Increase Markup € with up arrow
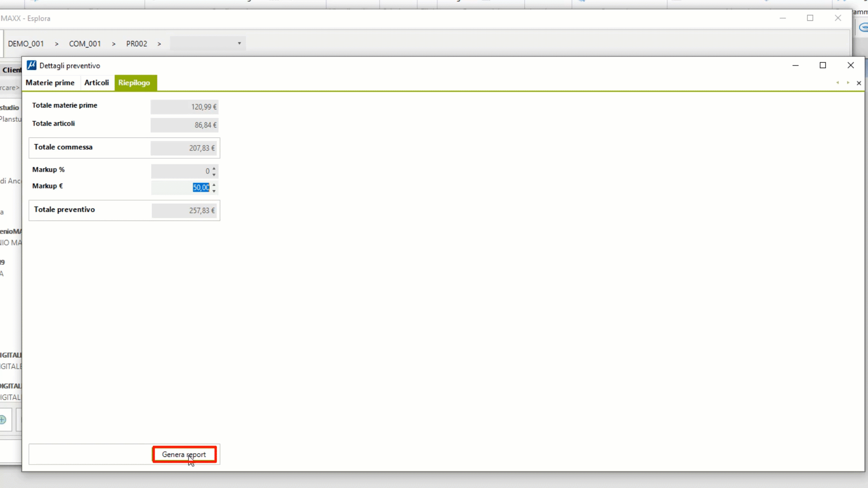 click(x=214, y=185)
